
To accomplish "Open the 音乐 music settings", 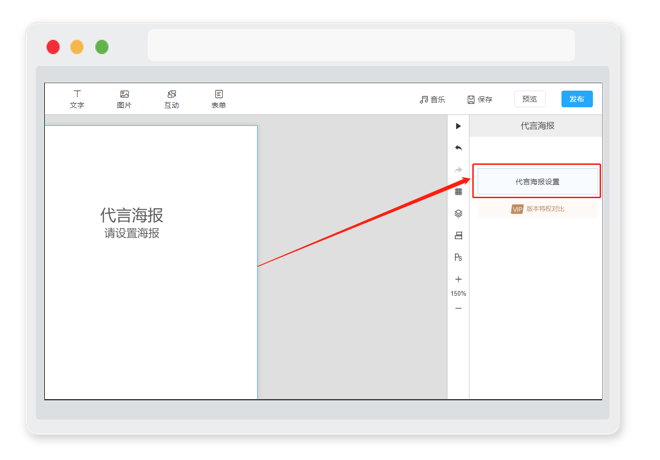I will (432, 99).
